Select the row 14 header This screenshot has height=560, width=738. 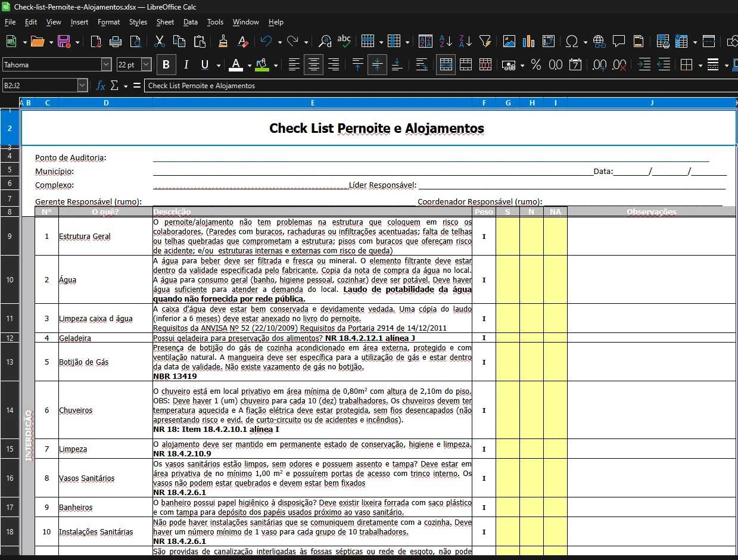coord(10,410)
